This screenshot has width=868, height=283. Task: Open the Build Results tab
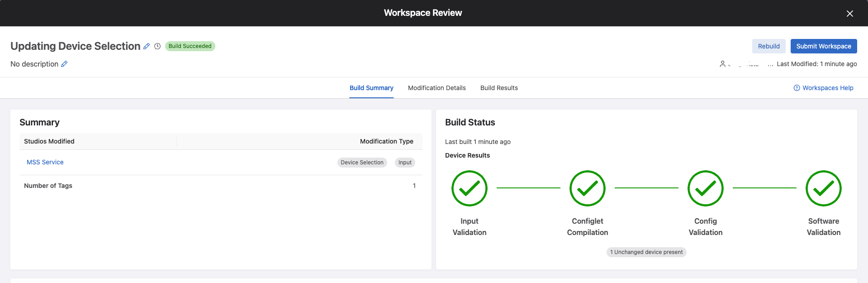499,88
